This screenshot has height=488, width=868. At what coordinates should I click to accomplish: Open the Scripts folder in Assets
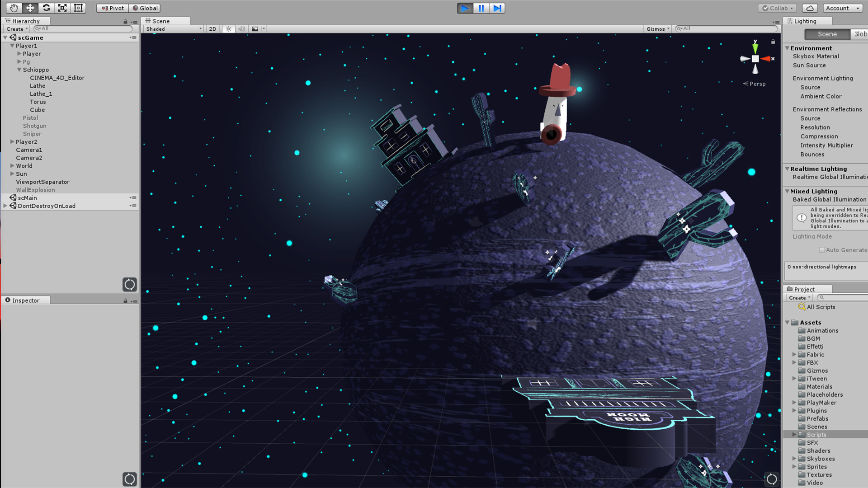click(x=816, y=435)
